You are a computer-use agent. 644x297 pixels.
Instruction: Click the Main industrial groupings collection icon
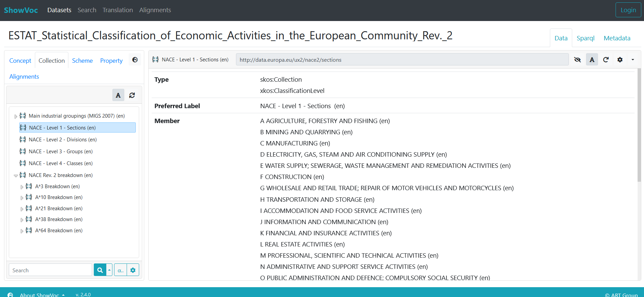tap(23, 116)
